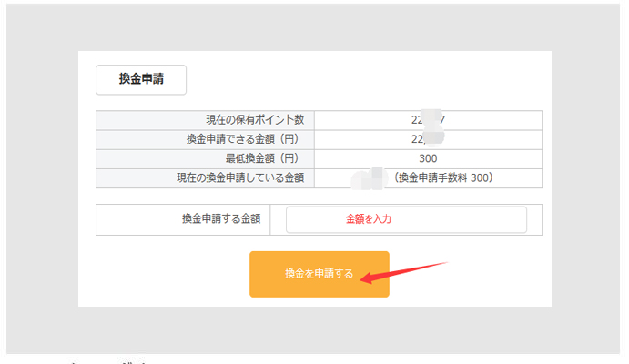Viewport: 629px width, 364px height.
Task: Click the 換金申請 header button
Action: [x=141, y=79]
